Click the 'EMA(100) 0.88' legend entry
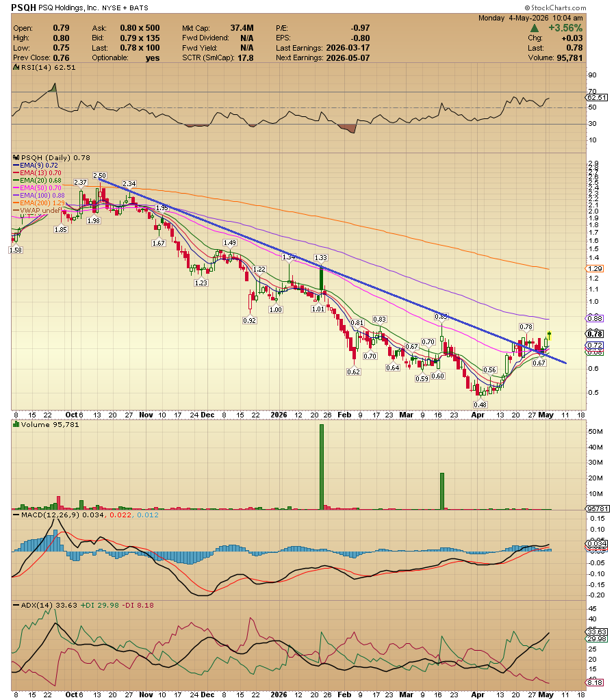Viewport: 616px width, 700px height. (x=39, y=196)
